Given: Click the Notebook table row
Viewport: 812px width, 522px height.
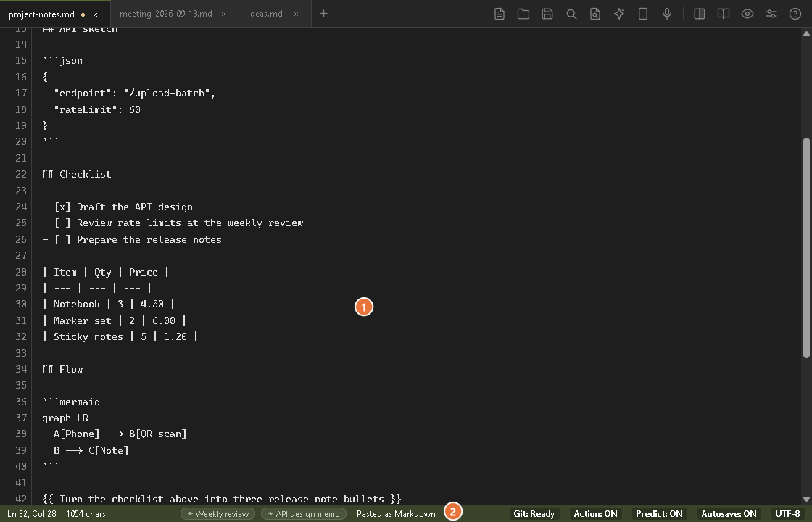Looking at the screenshot, I should click(x=109, y=304).
